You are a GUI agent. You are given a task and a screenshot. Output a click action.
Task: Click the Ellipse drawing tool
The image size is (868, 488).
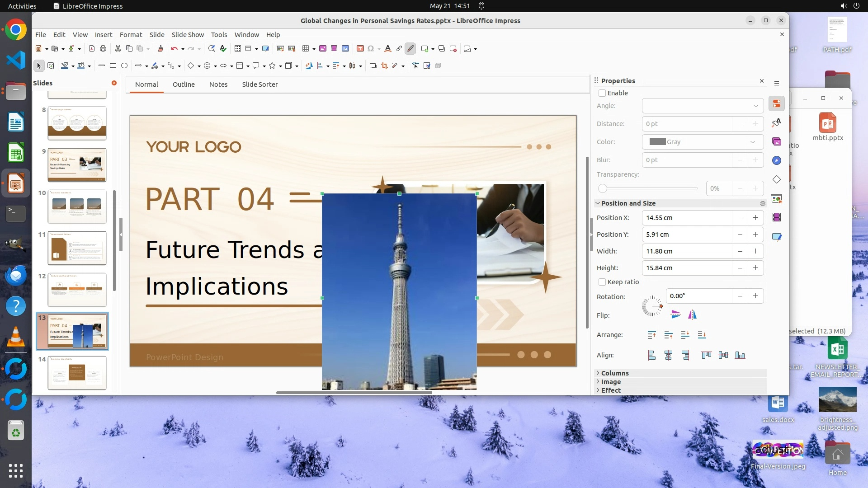pyautogui.click(x=124, y=66)
